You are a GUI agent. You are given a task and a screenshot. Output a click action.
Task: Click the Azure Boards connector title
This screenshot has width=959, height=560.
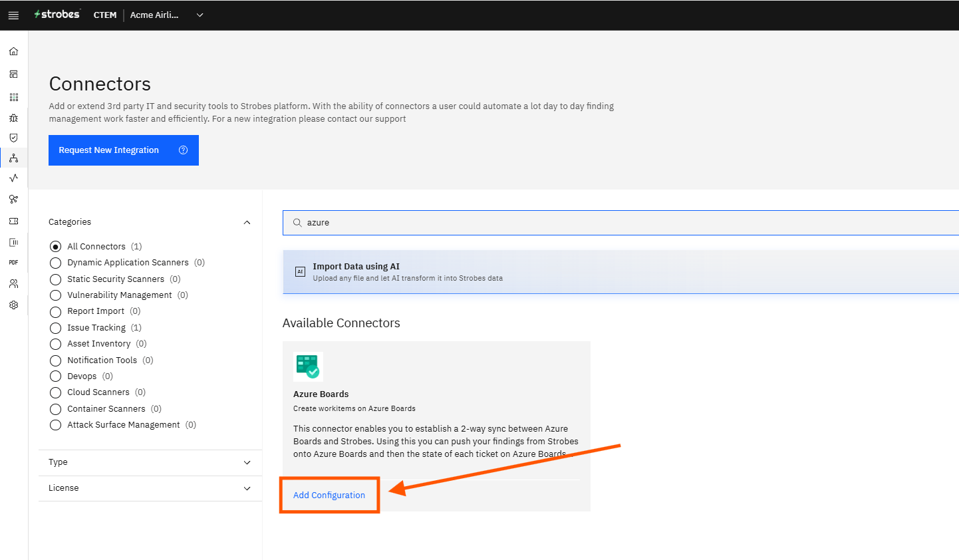(321, 394)
